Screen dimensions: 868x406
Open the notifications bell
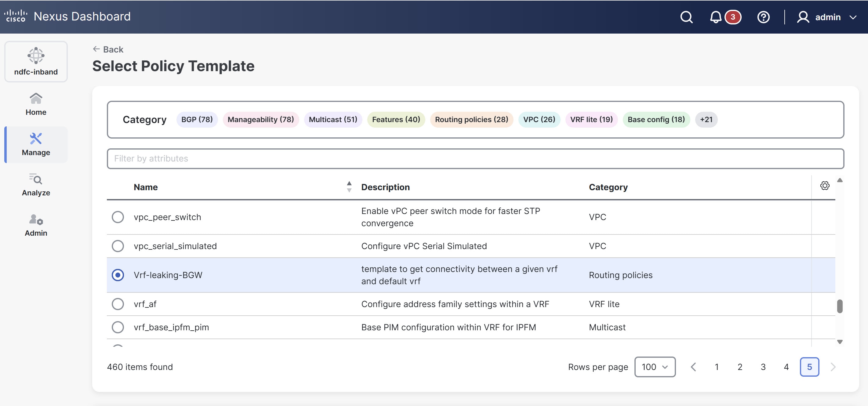pos(715,17)
